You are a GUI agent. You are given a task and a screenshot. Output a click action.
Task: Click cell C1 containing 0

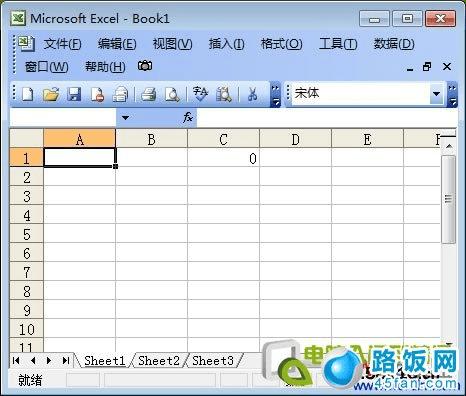point(224,158)
